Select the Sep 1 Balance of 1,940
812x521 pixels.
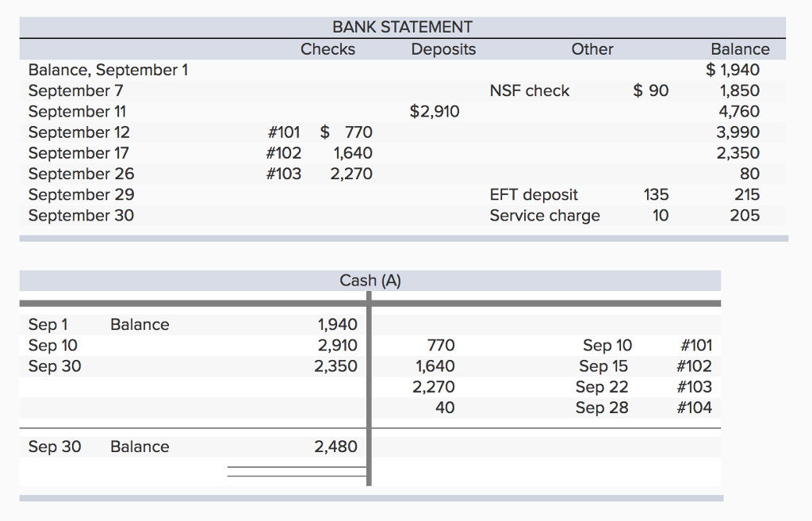(x=339, y=324)
